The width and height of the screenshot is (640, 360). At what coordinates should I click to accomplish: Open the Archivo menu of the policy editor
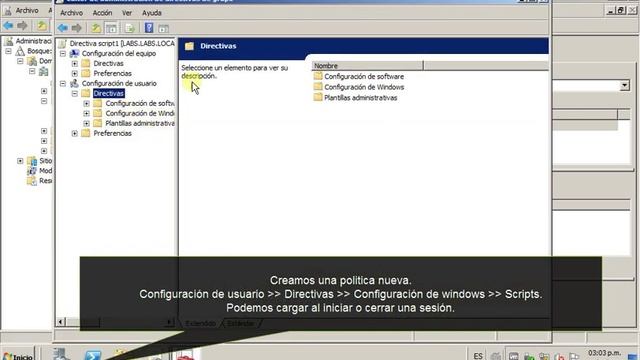click(x=71, y=13)
